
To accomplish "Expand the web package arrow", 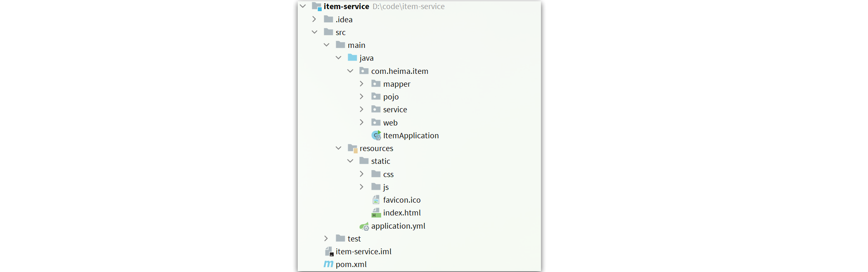I will (362, 123).
